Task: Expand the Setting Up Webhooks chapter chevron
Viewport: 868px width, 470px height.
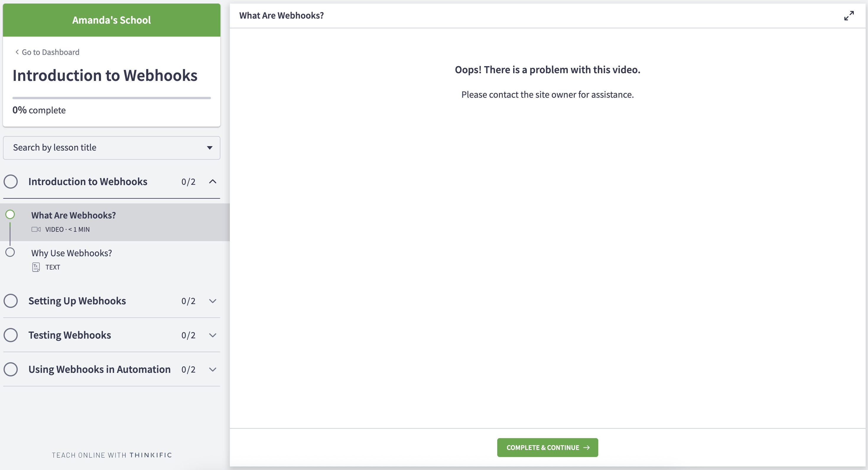Action: (213, 301)
